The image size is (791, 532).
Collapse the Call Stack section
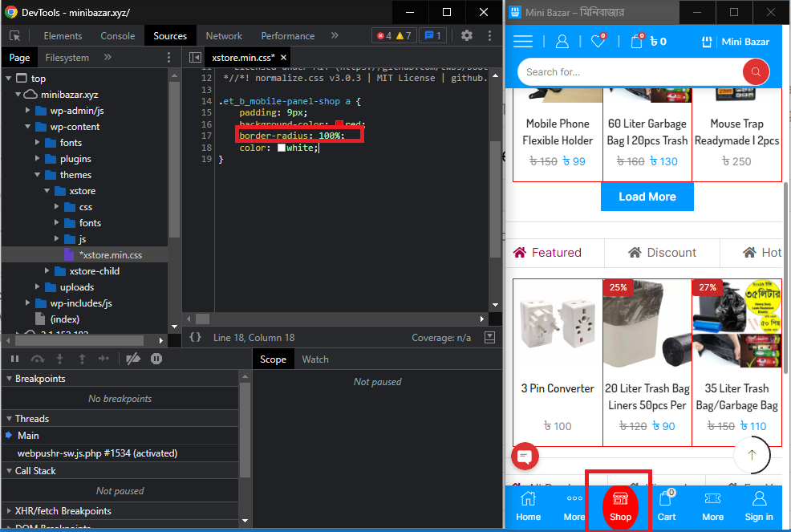tap(9, 471)
